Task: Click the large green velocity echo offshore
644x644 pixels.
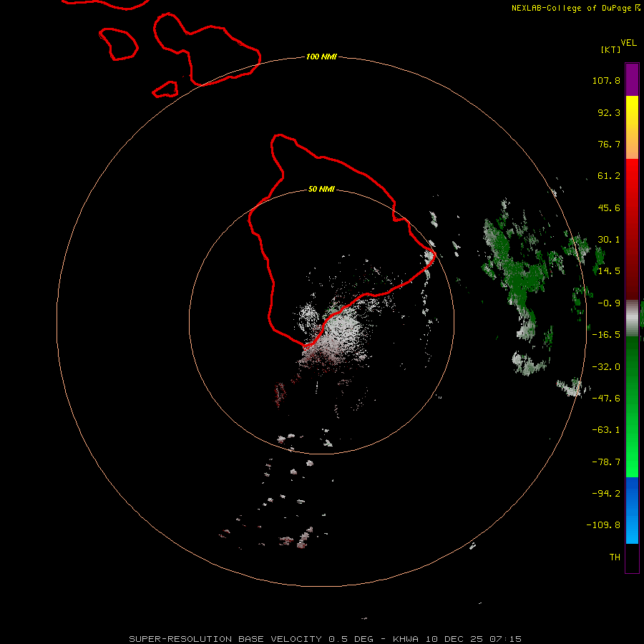Action: [517, 275]
